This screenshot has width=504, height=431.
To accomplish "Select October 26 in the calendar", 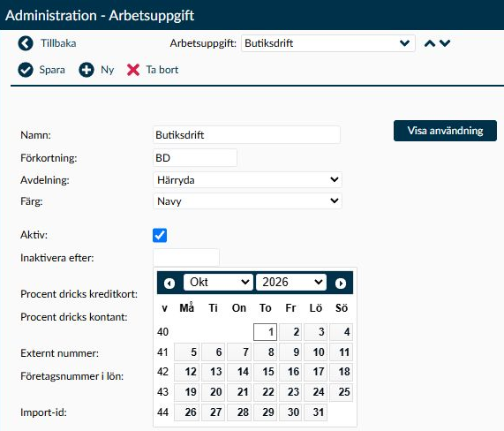I will (187, 412).
